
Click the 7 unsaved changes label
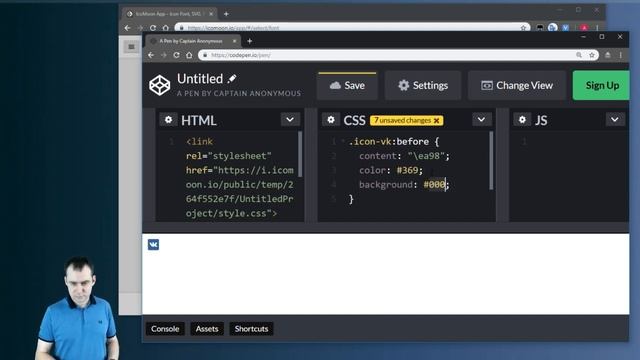(402, 120)
